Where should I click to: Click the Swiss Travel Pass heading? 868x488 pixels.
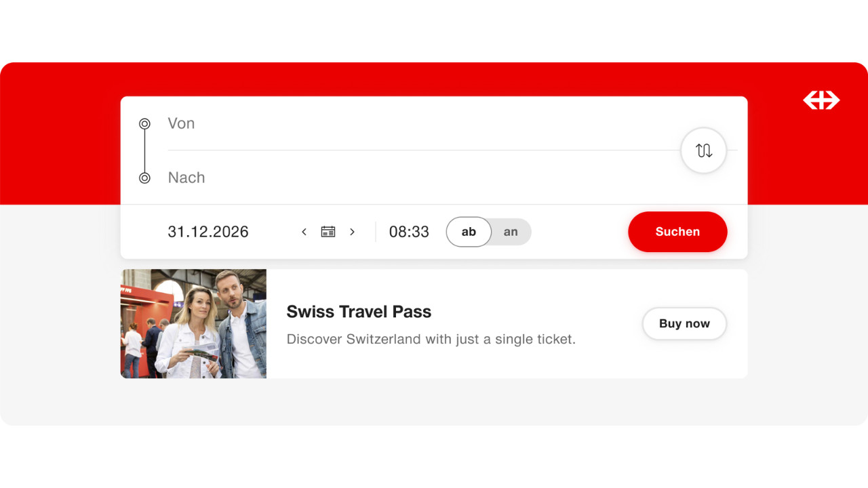(x=359, y=312)
